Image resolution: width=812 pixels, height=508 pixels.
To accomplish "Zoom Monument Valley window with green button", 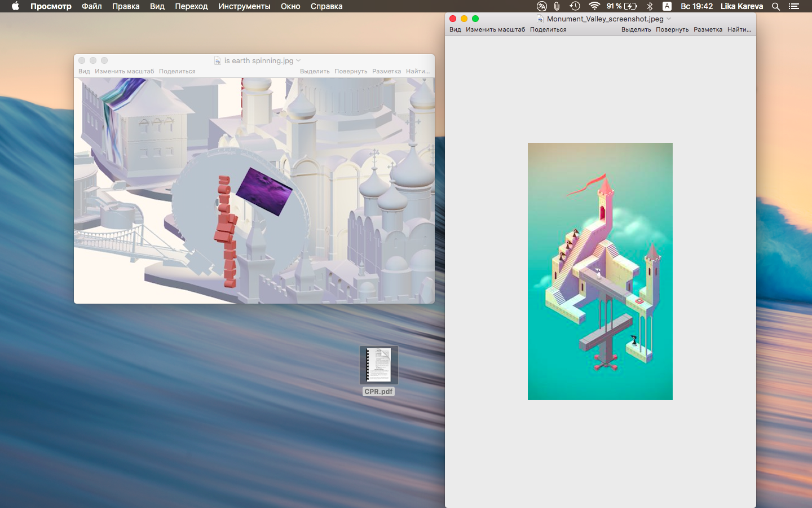I will pyautogui.click(x=475, y=19).
